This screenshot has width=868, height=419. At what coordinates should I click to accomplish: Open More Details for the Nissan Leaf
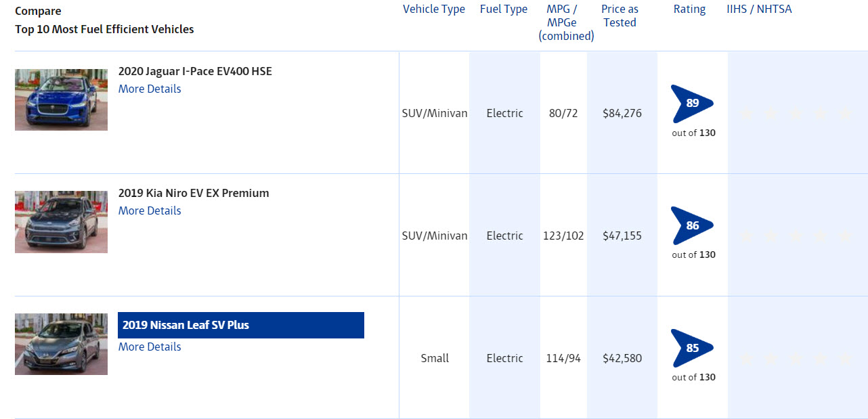[x=150, y=347]
